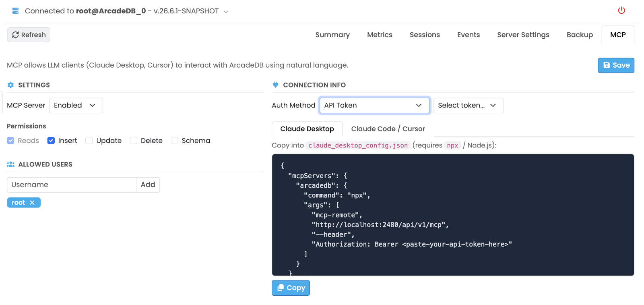
Task: Open the Summary tab
Action: (x=332, y=35)
